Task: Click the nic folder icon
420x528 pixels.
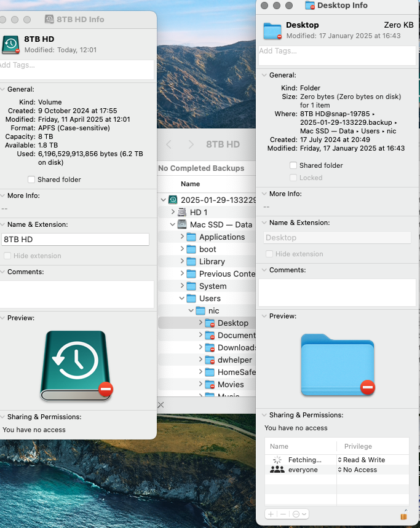Action: coord(200,311)
